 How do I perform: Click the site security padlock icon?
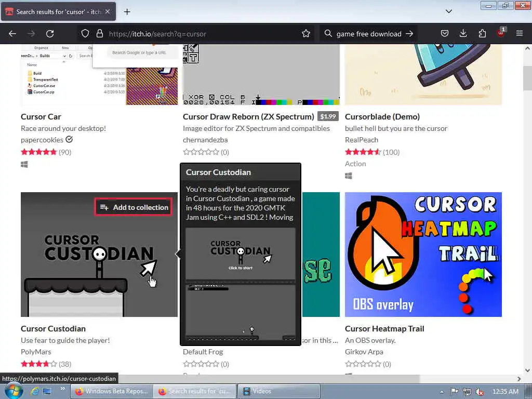[99, 34]
